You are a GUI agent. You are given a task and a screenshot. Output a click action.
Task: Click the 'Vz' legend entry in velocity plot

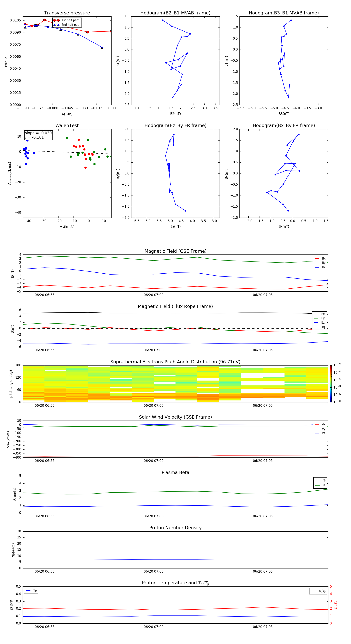click(x=320, y=433)
